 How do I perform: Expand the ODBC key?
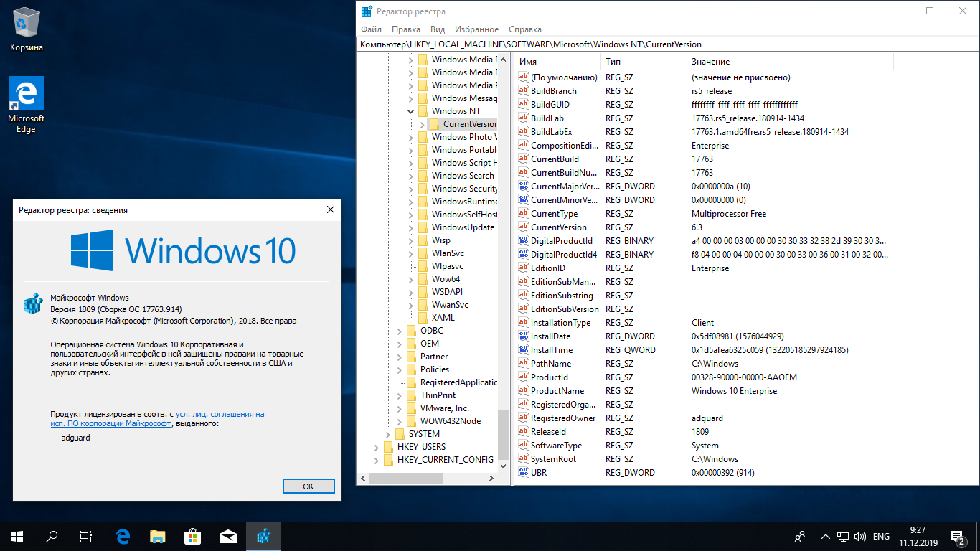(x=400, y=331)
